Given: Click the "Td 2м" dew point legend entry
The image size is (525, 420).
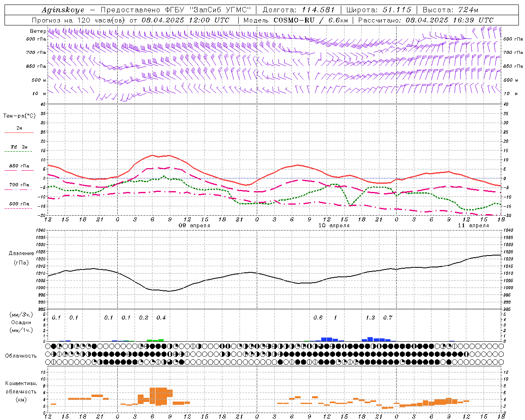Looking at the screenshot, I should (19, 147).
